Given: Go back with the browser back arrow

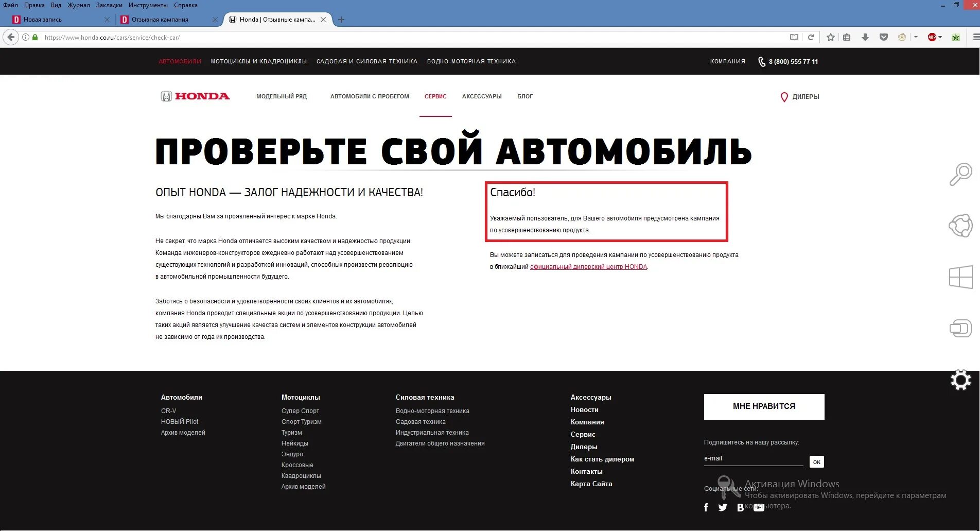Looking at the screenshot, I should pyautogui.click(x=11, y=37).
